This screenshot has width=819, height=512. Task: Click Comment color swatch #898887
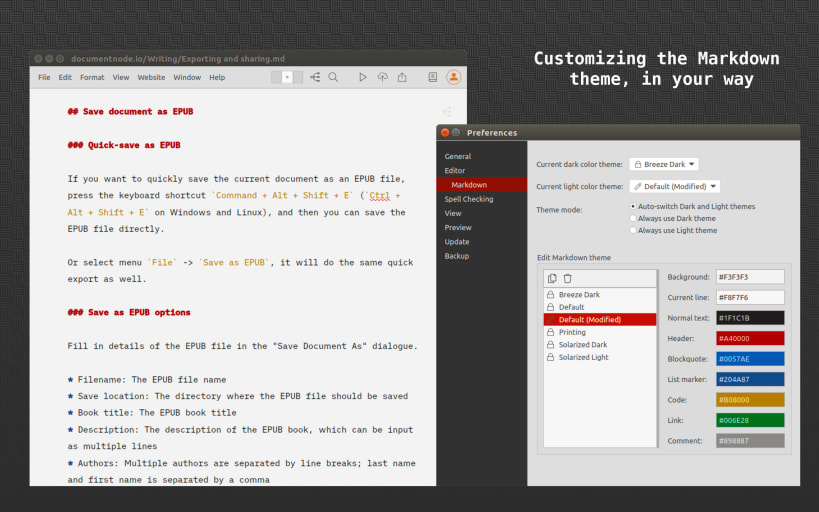750,441
